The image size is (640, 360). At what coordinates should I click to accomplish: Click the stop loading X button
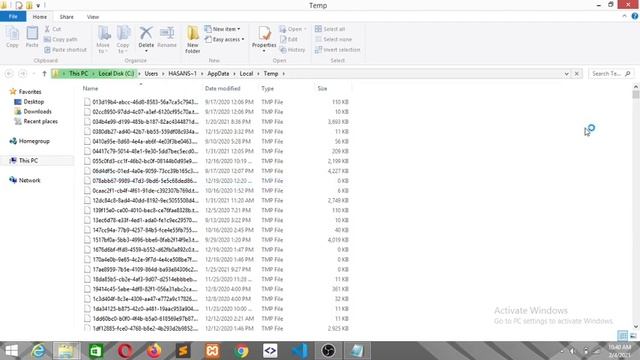tap(576, 74)
